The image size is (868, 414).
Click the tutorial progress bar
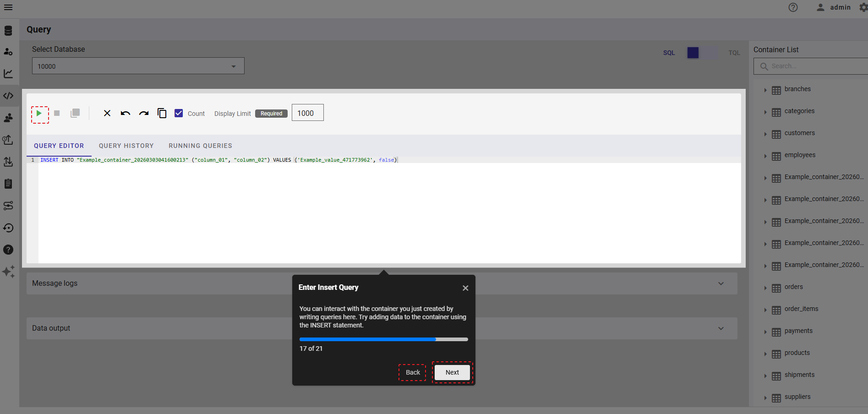click(x=383, y=339)
